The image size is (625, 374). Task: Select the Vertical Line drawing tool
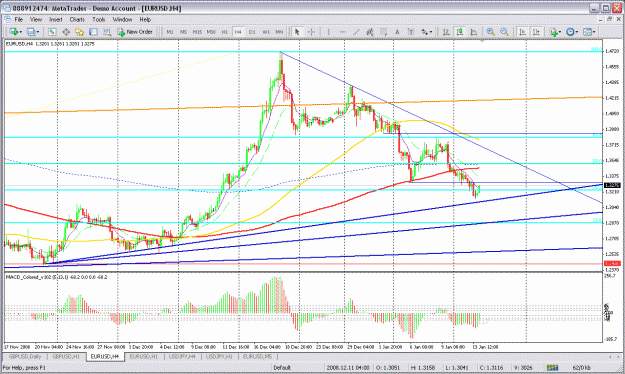pos(328,32)
